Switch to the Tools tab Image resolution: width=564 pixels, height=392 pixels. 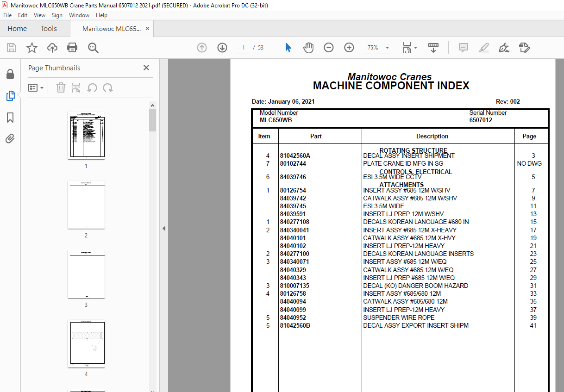[49, 29]
